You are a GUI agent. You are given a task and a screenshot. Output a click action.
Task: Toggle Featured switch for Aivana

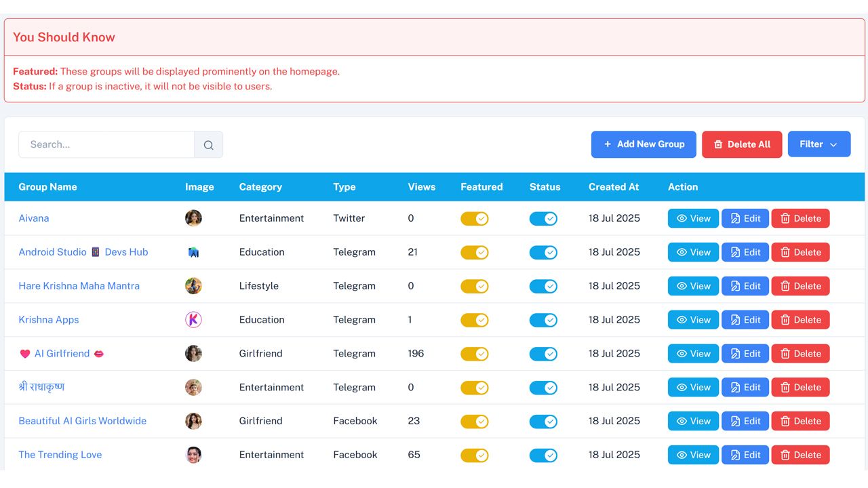point(475,218)
